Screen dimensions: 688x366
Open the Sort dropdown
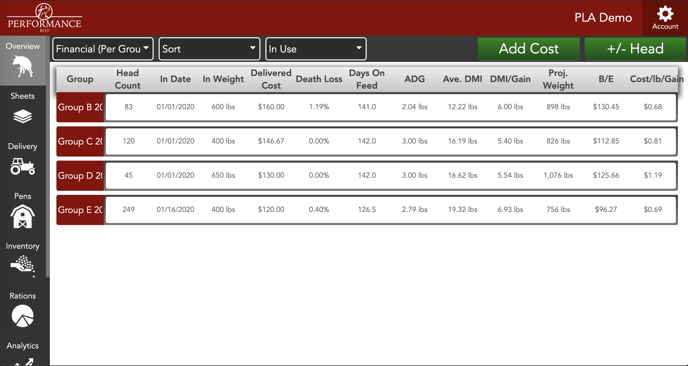[209, 49]
